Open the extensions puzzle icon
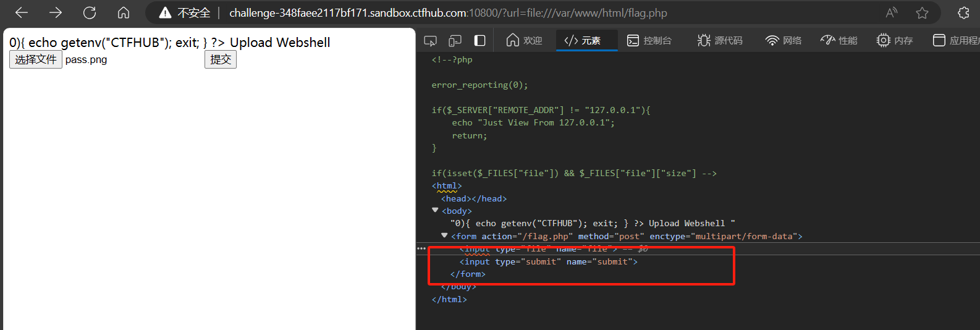Viewport: 980px width, 330px height. [x=963, y=12]
